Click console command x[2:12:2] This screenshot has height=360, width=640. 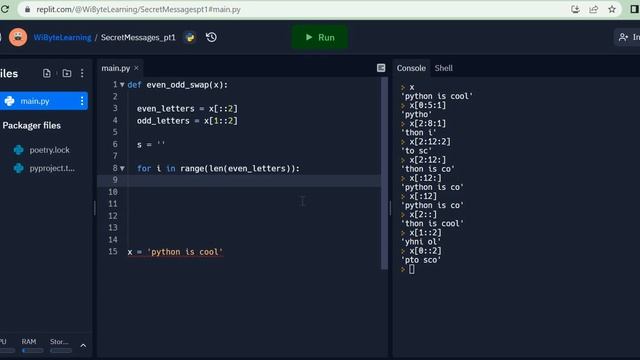click(430, 142)
